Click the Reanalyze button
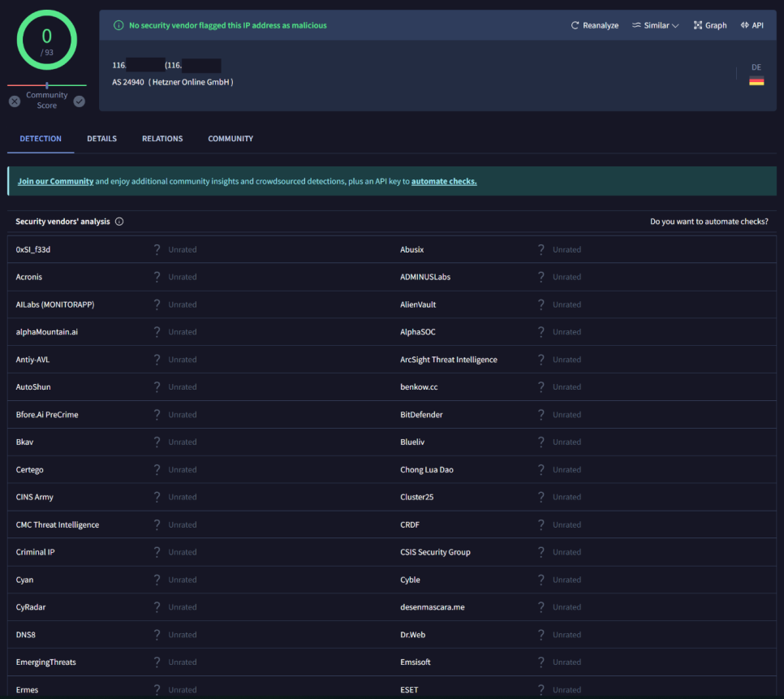The image size is (784, 699). point(595,25)
